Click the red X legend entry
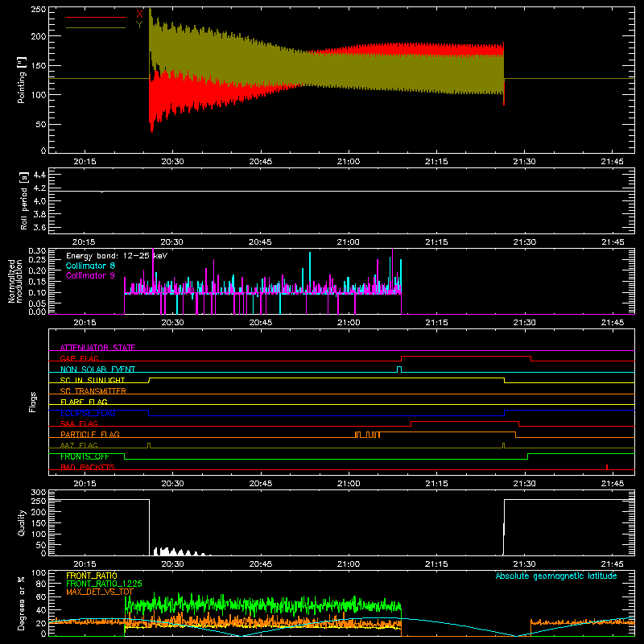Image resolution: width=644 pixels, height=644 pixels. (139, 14)
